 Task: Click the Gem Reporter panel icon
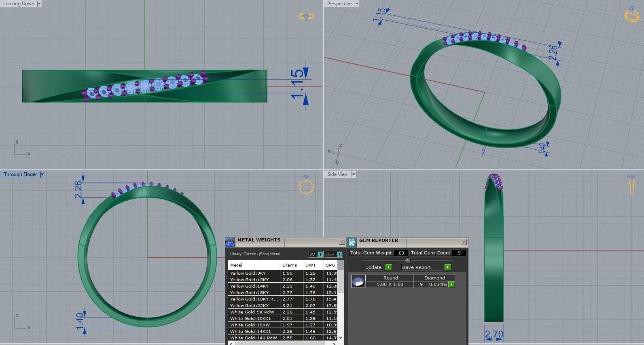pyautogui.click(x=352, y=242)
